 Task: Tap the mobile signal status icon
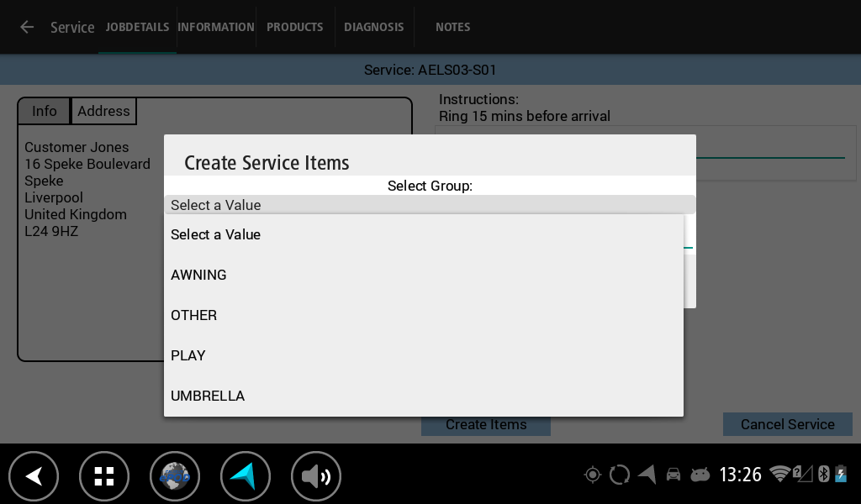click(x=802, y=474)
